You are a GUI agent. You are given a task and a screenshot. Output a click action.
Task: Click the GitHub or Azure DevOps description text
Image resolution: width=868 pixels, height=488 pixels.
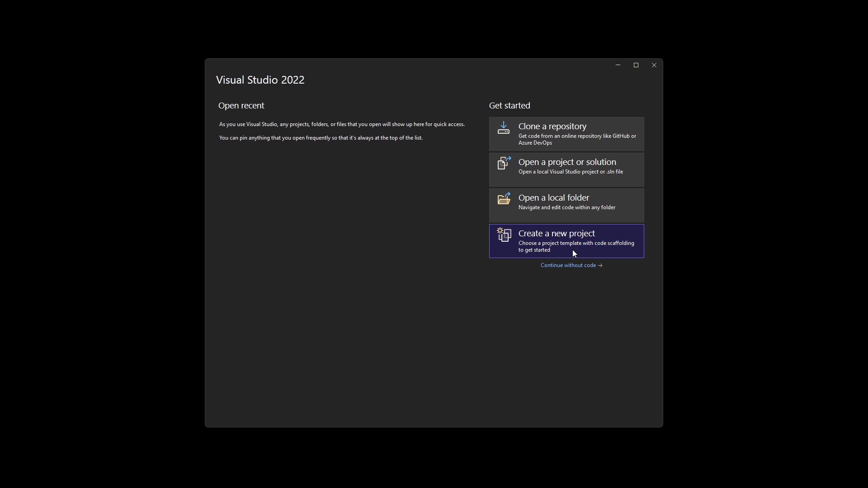click(577, 139)
